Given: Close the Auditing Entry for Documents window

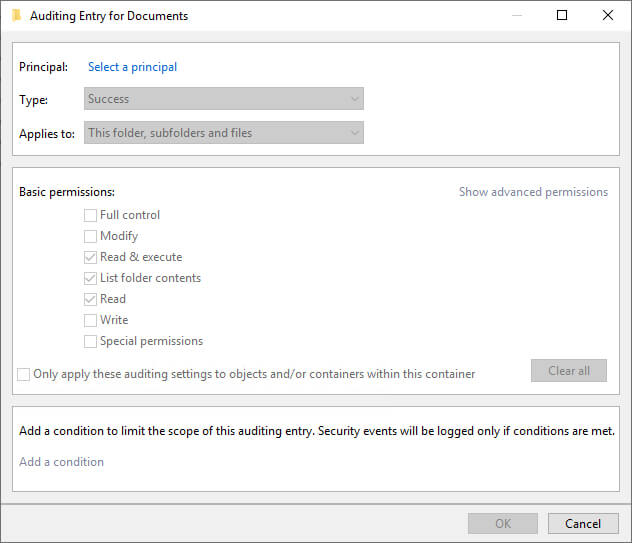Looking at the screenshot, I should point(607,15).
